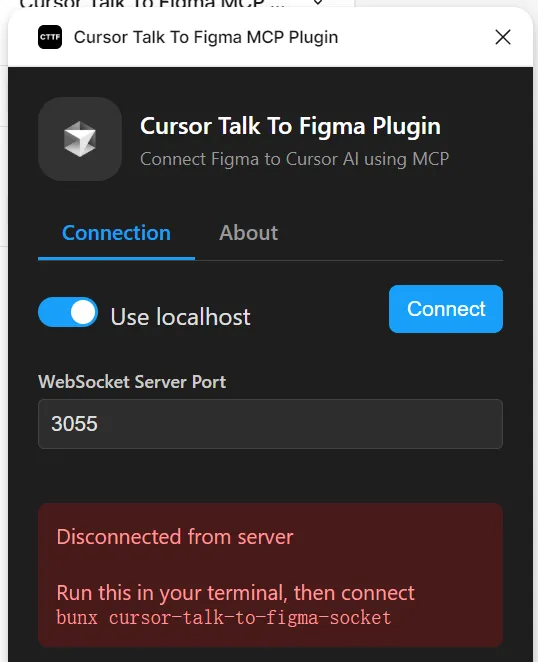Click the Disconnected from server message
538x662 pixels.
pos(175,537)
